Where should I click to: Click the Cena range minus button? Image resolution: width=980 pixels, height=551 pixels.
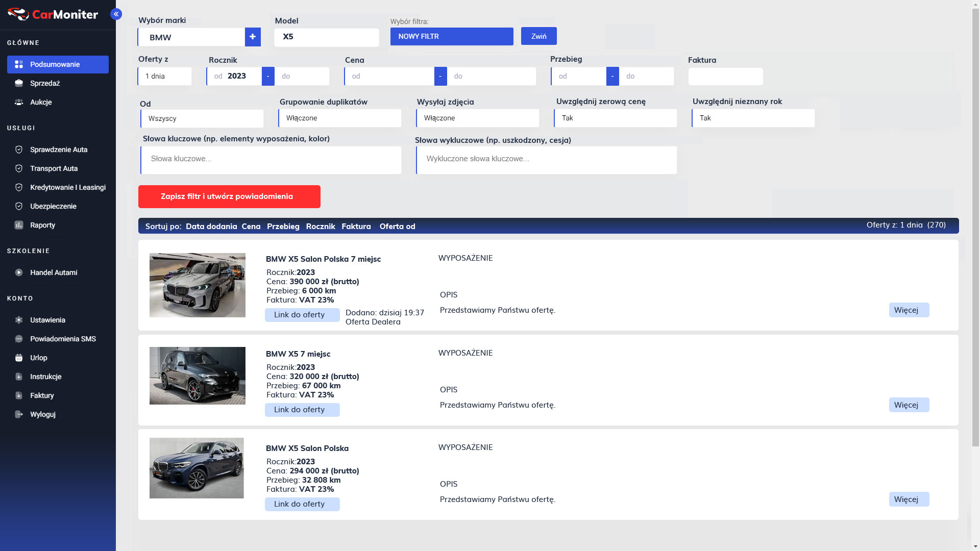pos(440,76)
